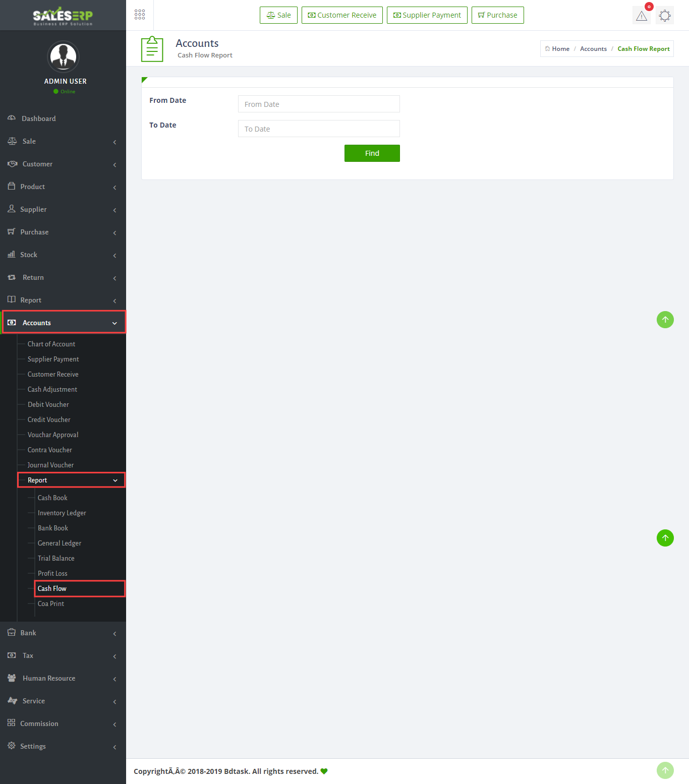Collapse the Report submenu under Accounts
Viewport: 689px width, 784px height.
pyautogui.click(x=71, y=480)
